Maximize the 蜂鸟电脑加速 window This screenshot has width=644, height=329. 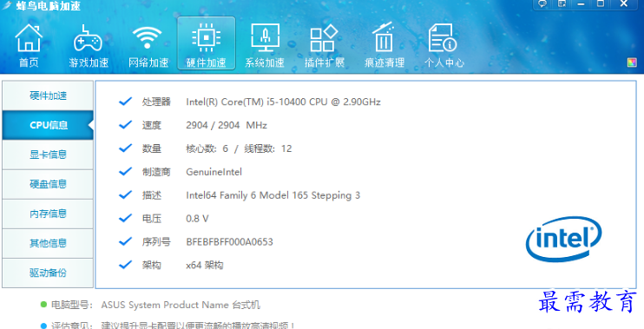(601, 3)
